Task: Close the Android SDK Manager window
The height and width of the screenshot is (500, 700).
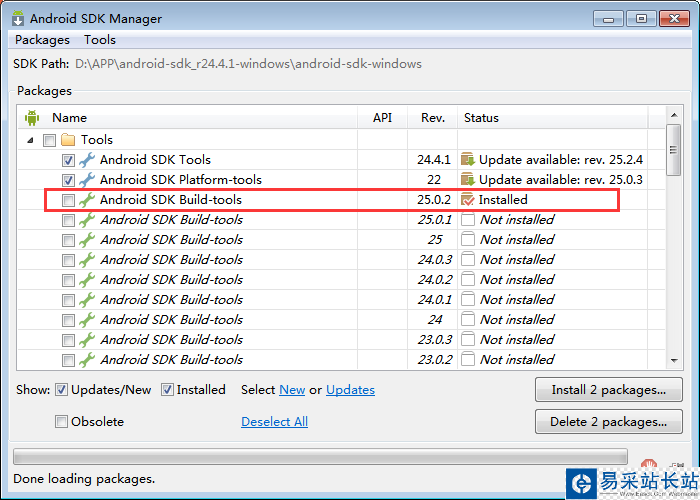Action: (675, 19)
